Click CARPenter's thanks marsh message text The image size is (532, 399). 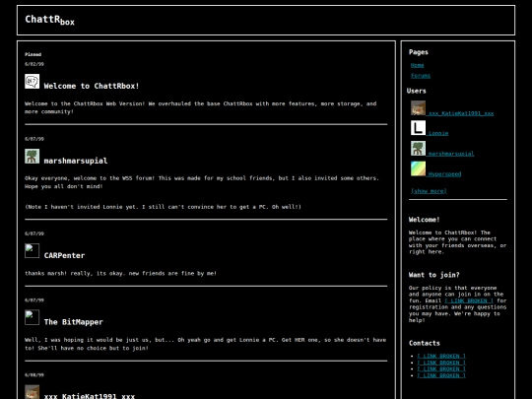(120, 273)
